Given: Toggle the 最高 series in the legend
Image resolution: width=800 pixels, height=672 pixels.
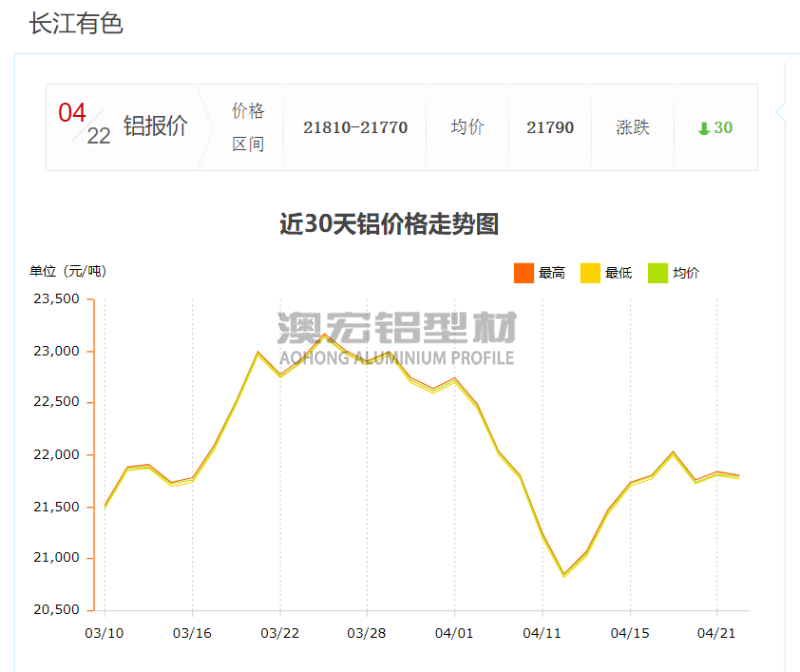Looking at the screenshot, I should [x=537, y=272].
